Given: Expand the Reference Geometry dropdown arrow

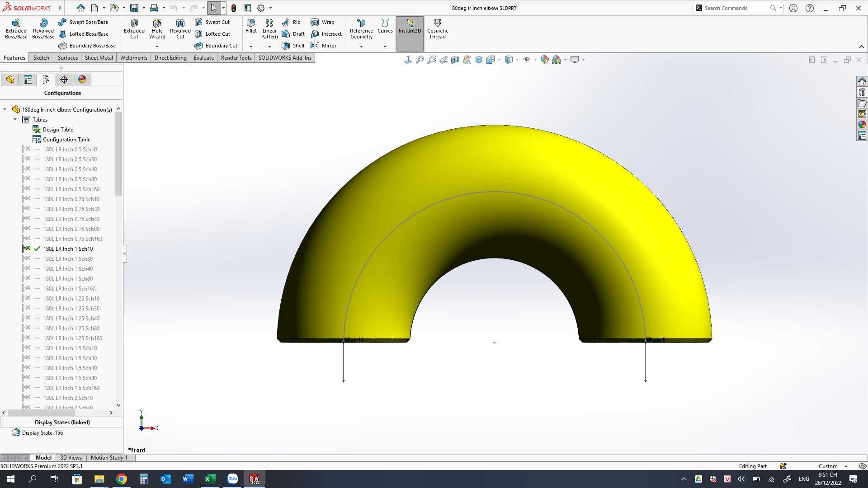Looking at the screenshot, I should pos(361,47).
